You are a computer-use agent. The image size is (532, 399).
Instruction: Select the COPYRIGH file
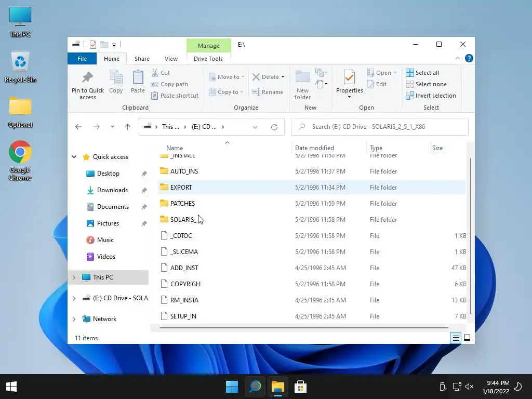click(x=312, y=284)
